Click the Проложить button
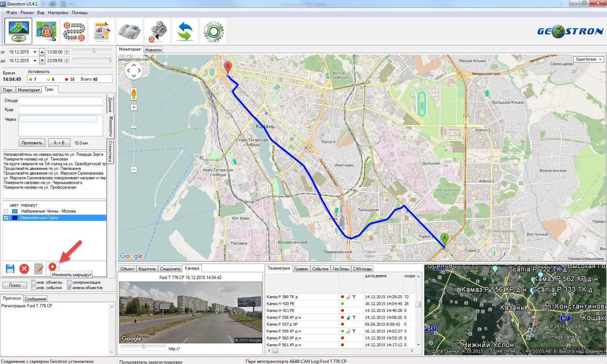 [32, 143]
